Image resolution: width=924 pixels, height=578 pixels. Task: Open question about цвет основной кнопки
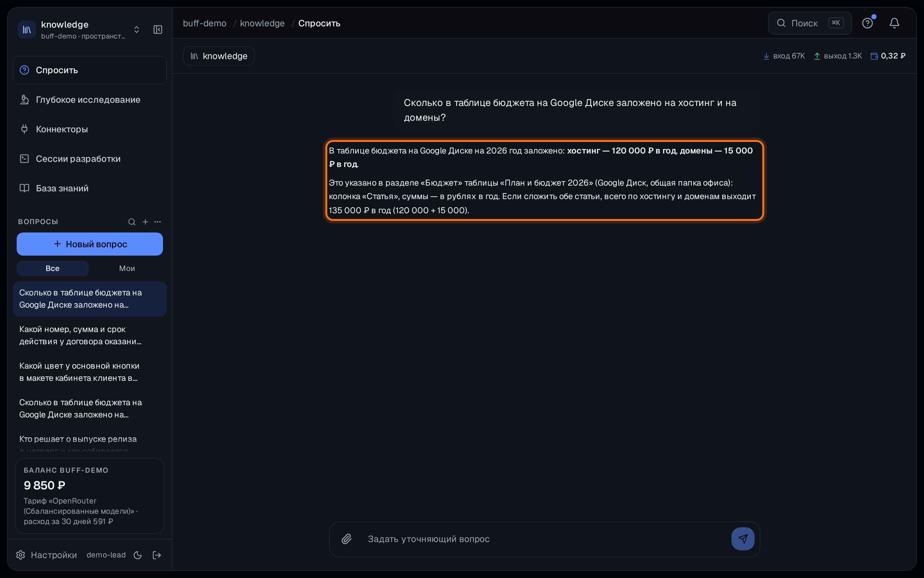(90, 372)
